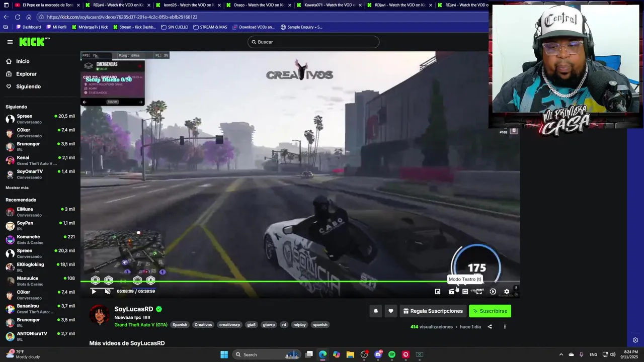The width and height of the screenshot is (644, 362).
Task: Share the video with the share icon
Action: click(x=490, y=327)
